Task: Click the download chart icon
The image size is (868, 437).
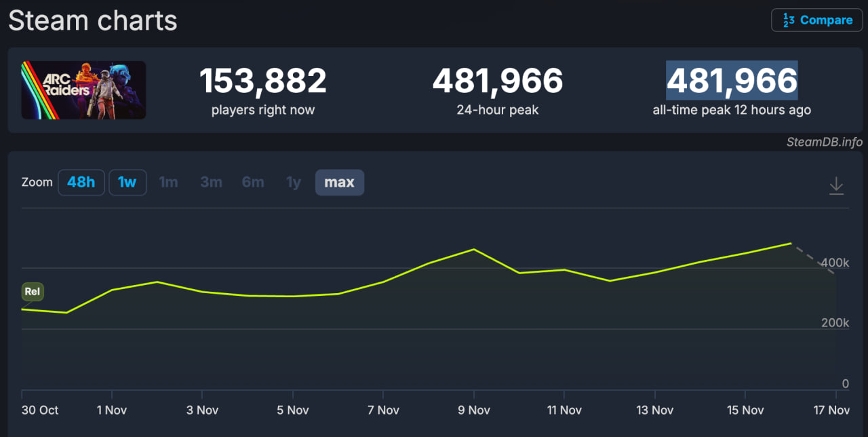Action: [x=836, y=185]
